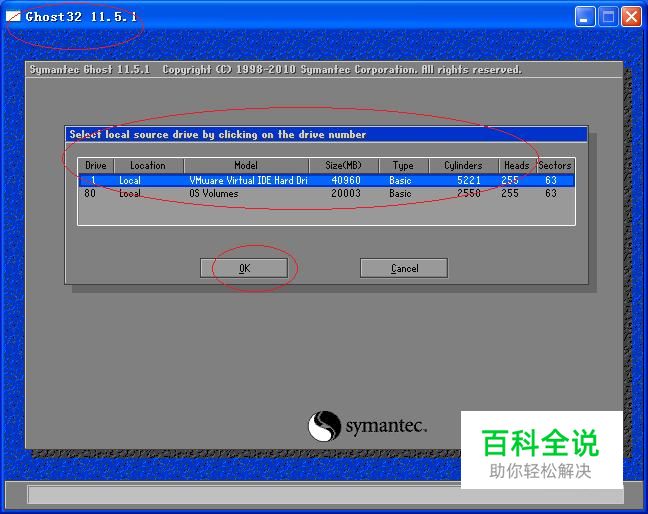648x514 pixels.
Task: Close the Ghost32 window
Action: 631,17
